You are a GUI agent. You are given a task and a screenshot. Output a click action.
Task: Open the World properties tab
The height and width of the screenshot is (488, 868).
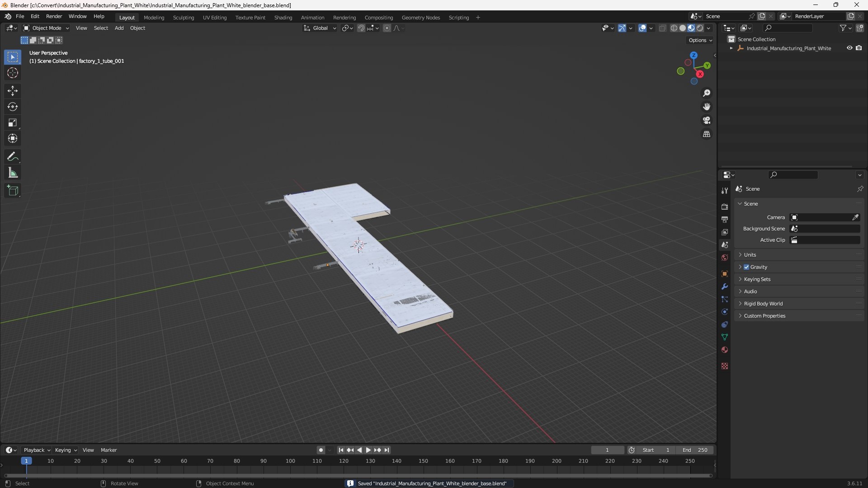point(725,258)
